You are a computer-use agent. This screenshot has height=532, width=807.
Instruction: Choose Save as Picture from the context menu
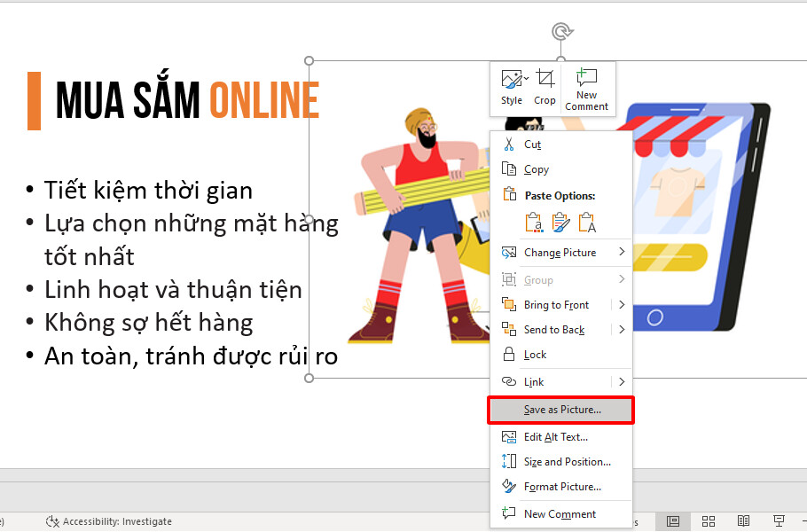point(560,410)
